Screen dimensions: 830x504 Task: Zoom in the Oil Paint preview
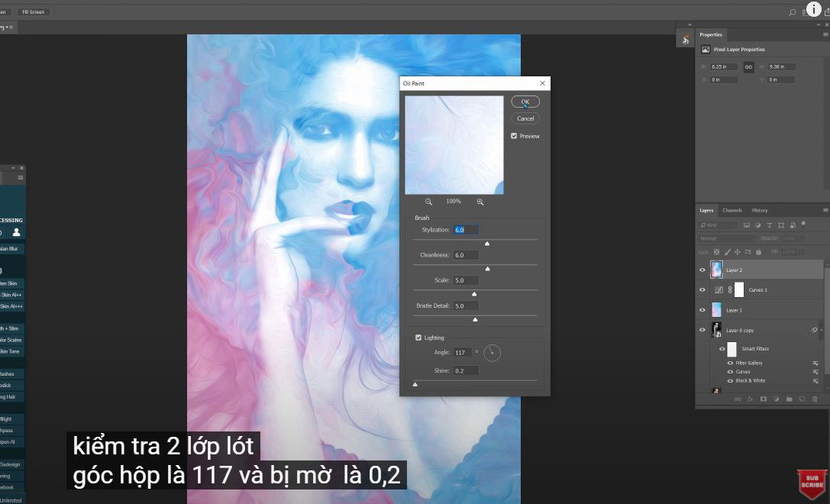pos(480,202)
